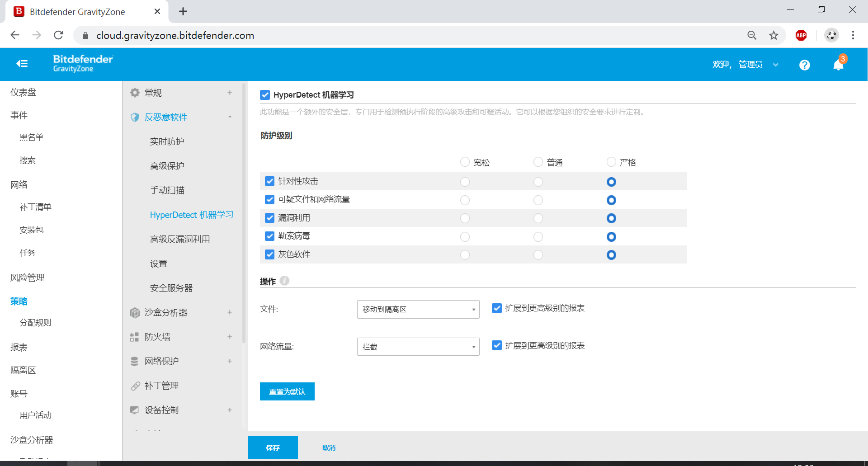Open 补丁清单 in left navigation
Screen dimensions: 868x466
[35, 207]
